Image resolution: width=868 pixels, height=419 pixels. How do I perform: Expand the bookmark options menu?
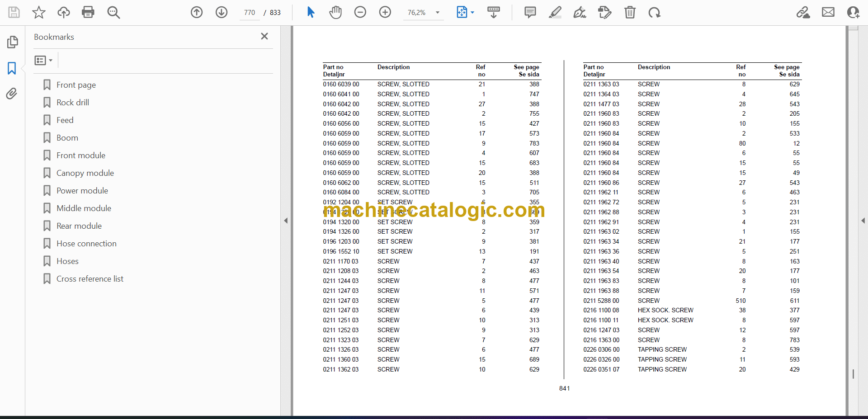tap(43, 60)
